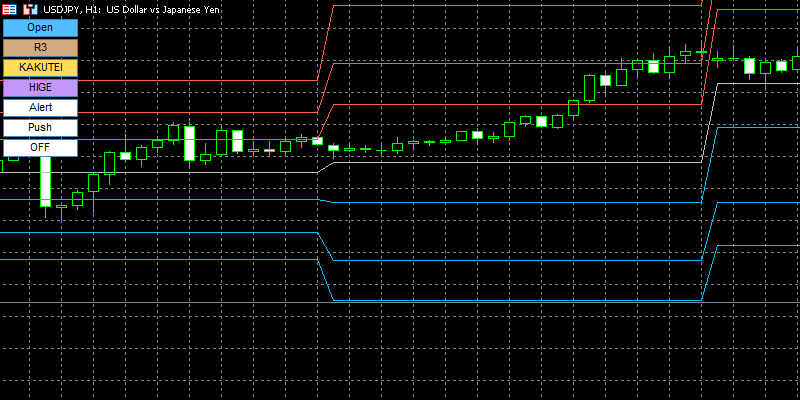
Task: Click the chart bars icon next to USDJPY
Action: pos(31,9)
